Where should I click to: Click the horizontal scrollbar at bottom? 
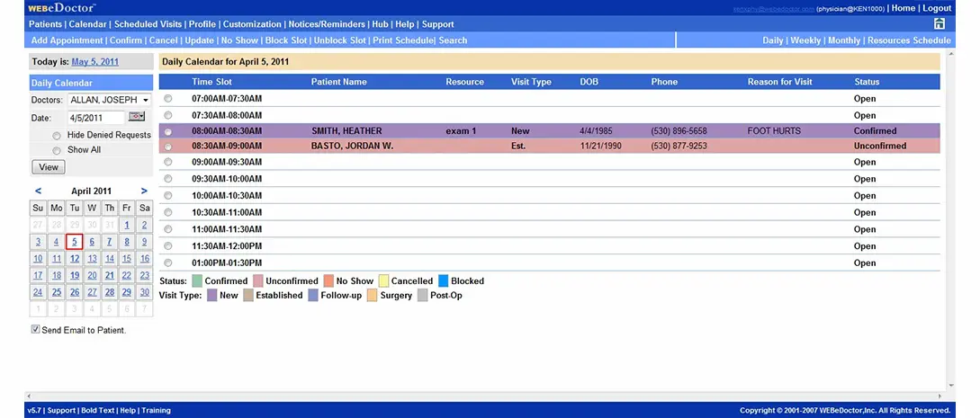tap(485, 396)
